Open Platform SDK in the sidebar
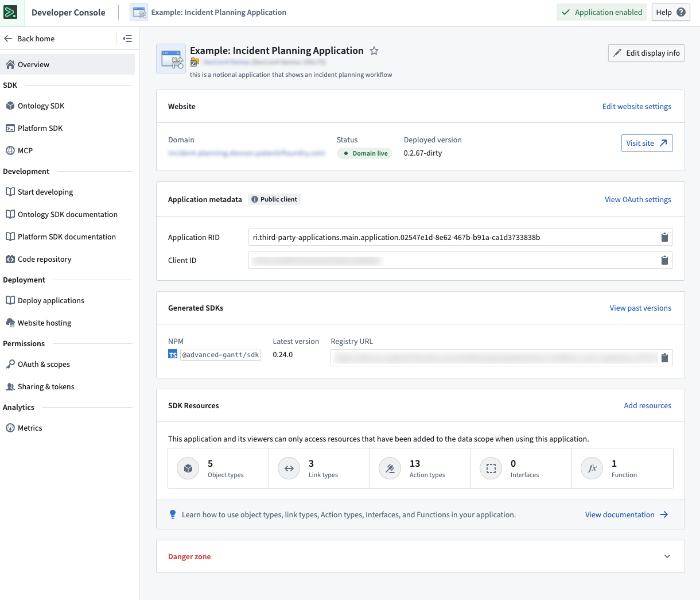The image size is (700, 600). (68, 128)
